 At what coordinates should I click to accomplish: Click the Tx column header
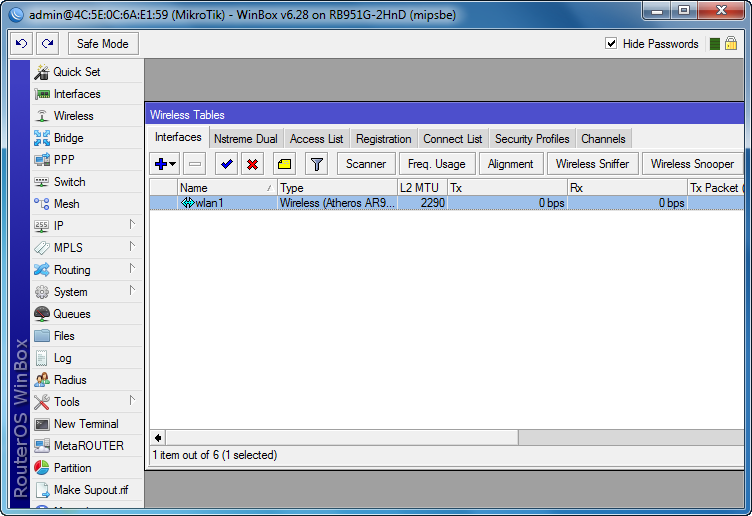(x=507, y=188)
